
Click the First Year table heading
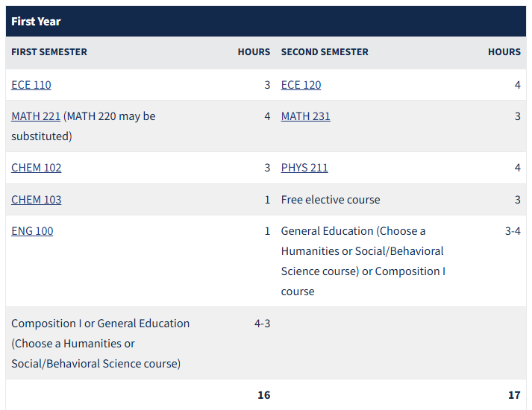36,22
